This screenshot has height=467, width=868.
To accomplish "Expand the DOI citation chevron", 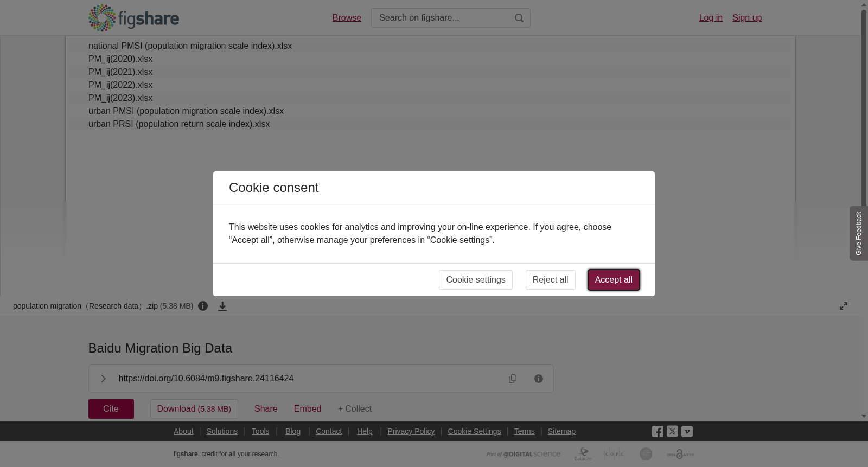I will pyautogui.click(x=103, y=379).
